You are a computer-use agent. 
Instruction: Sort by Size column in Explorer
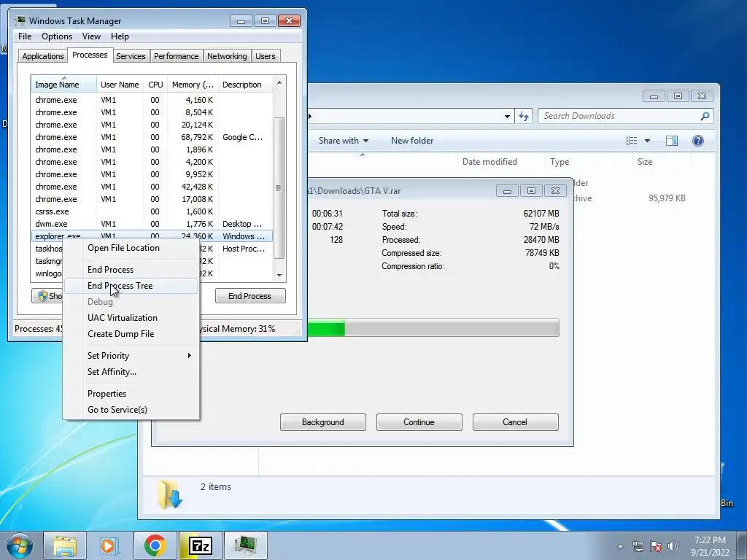pos(662,162)
